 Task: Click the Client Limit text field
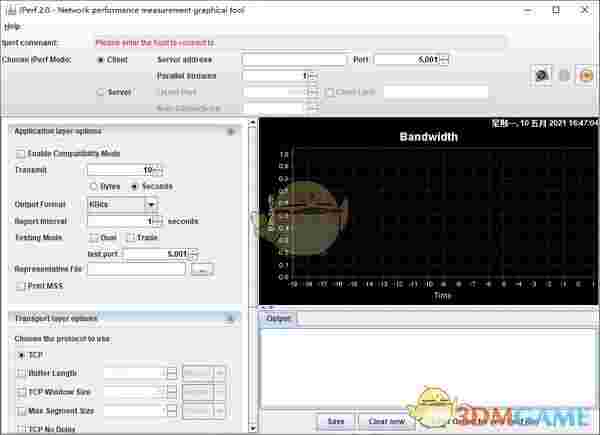point(436,92)
